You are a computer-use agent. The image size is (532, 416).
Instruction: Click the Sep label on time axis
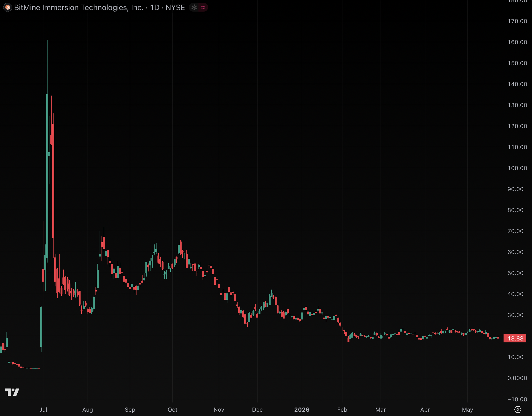[x=130, y=410]
